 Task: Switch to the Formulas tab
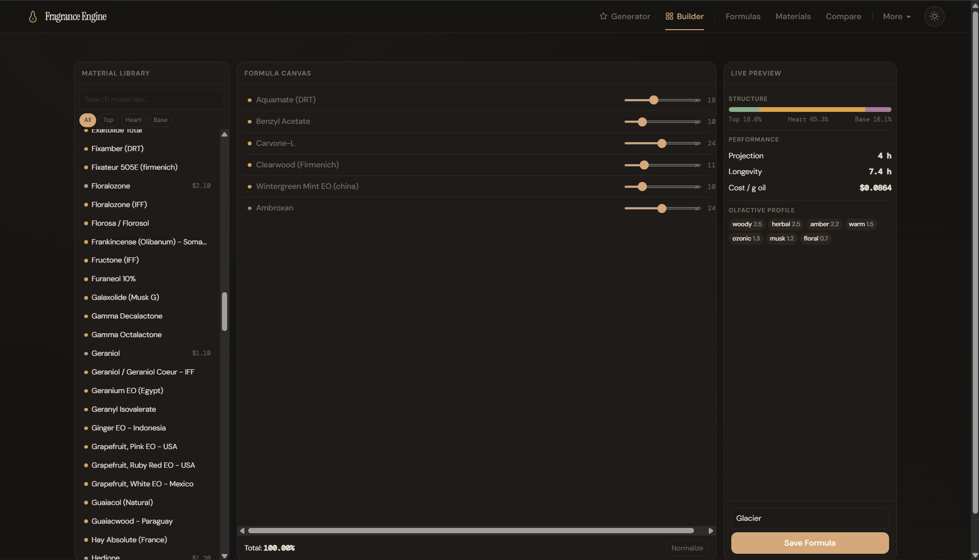[x=742, y=16]
